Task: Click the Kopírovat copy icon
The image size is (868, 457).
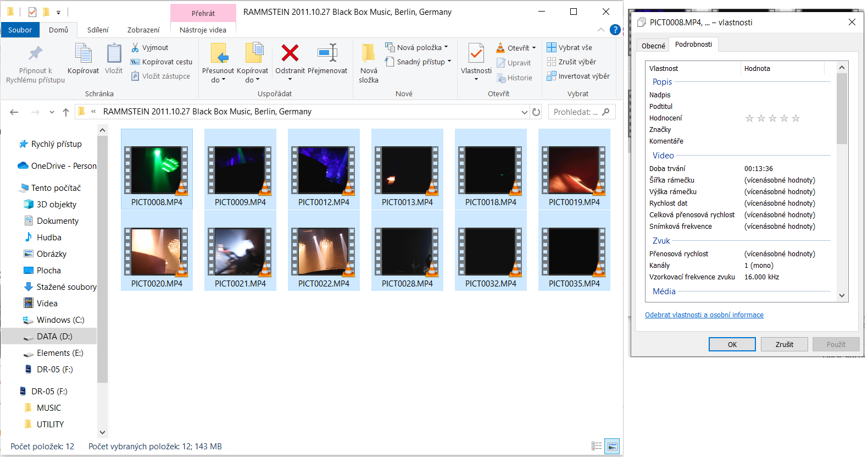Action: tap(83, 54)
